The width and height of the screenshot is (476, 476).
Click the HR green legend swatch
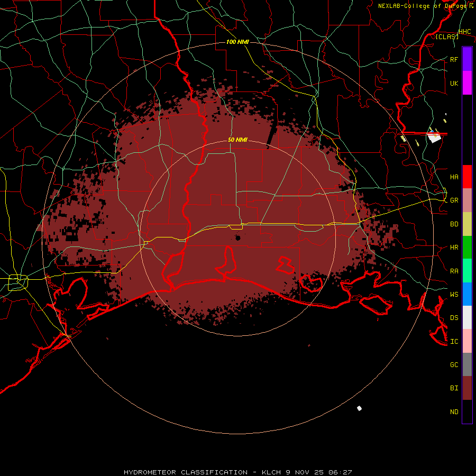tap(467, 248)
